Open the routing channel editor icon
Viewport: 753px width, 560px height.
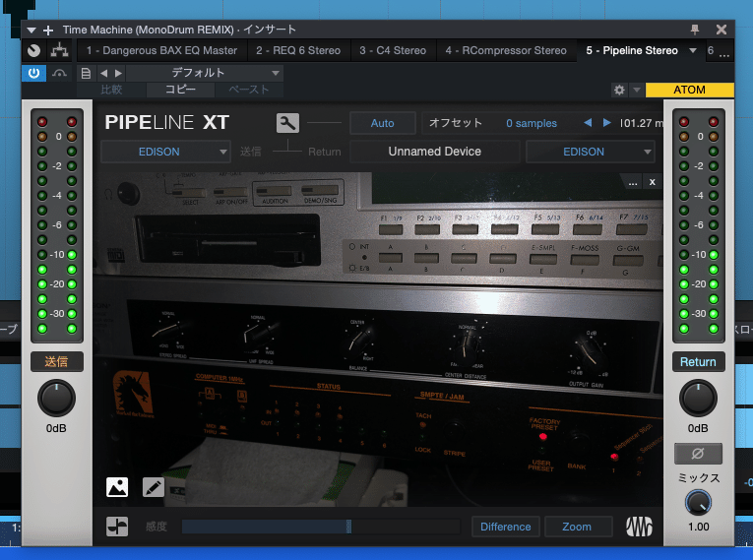coord(59,50)
